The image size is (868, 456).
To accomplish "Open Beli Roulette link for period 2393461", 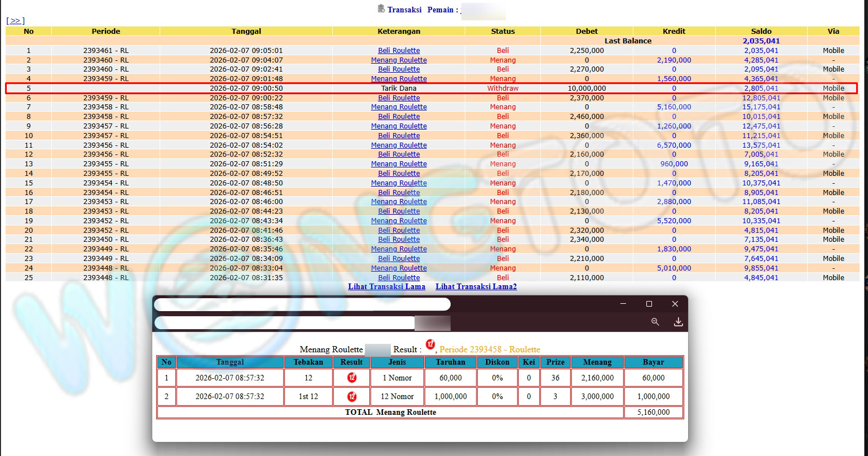I will (399, 51).
